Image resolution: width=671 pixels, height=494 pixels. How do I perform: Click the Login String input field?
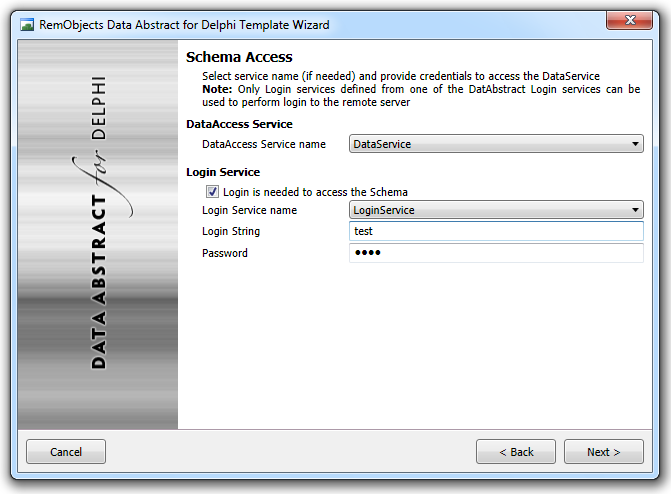click(496, 231)
